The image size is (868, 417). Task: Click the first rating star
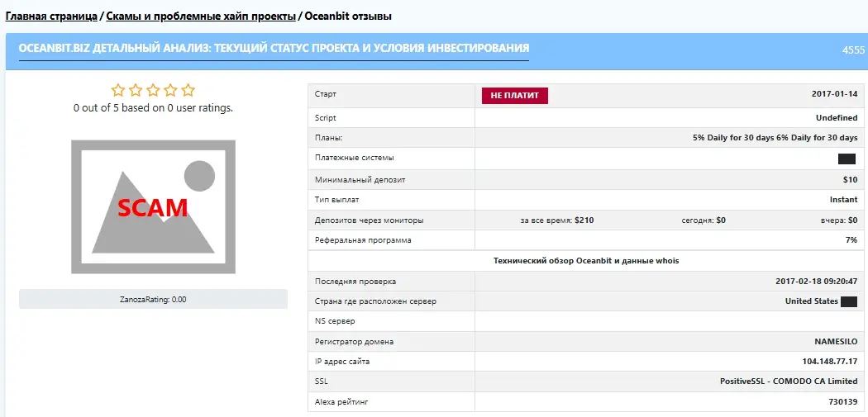point(117,90)
